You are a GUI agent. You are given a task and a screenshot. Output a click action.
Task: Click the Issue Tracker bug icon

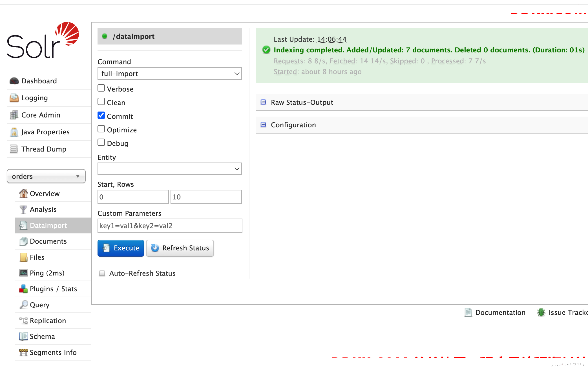coord(541,312)
